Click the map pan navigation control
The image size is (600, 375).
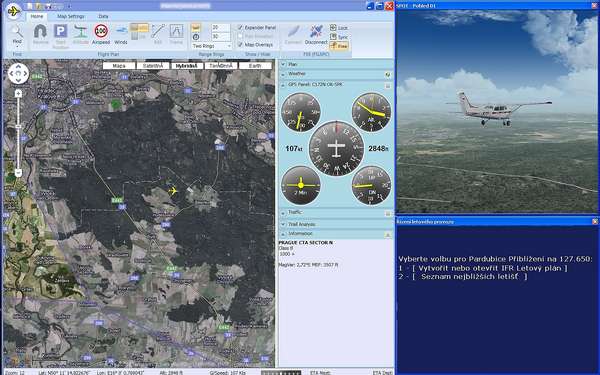click(x=18, y=73)
